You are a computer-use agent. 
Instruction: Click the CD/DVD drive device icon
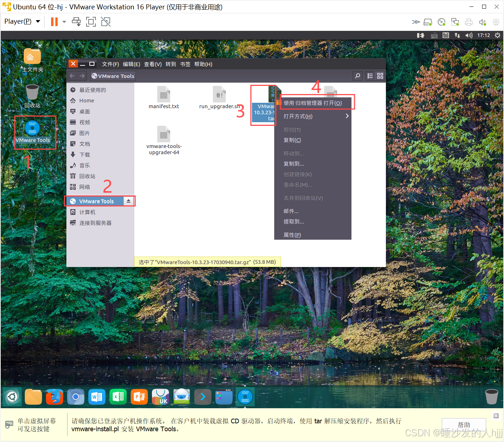[442, 22]
